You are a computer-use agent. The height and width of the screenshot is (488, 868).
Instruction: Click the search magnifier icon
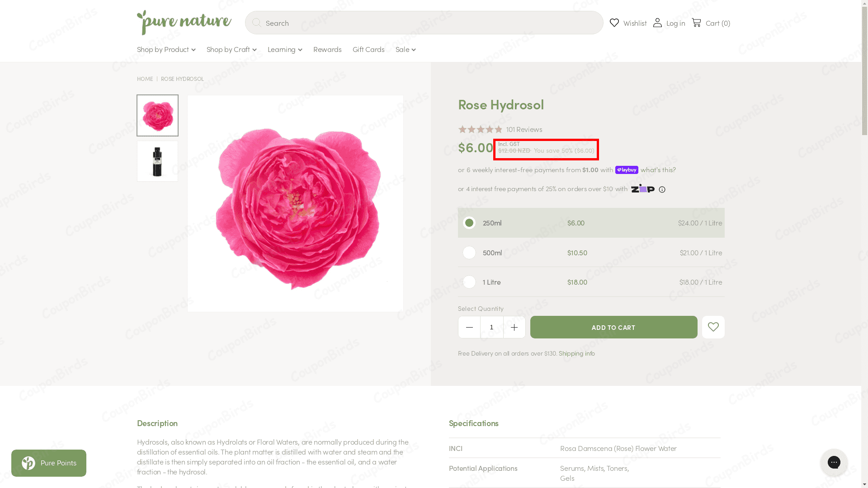pos(256,23)
